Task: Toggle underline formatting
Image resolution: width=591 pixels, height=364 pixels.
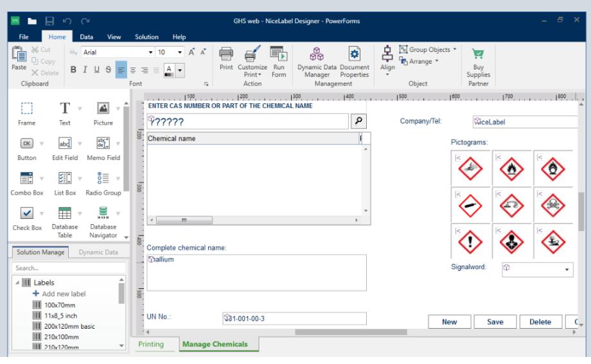Action: [x=97, y=70]
